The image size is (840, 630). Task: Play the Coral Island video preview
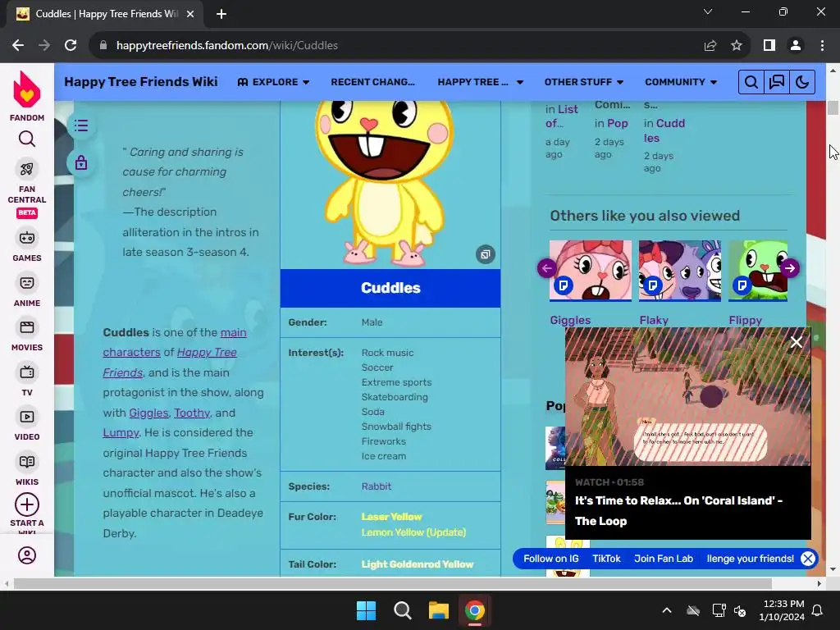point(688,396)
